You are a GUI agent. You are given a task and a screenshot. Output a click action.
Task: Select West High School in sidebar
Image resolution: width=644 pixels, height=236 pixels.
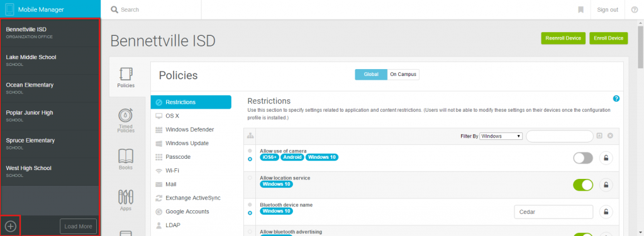point(50,172)
